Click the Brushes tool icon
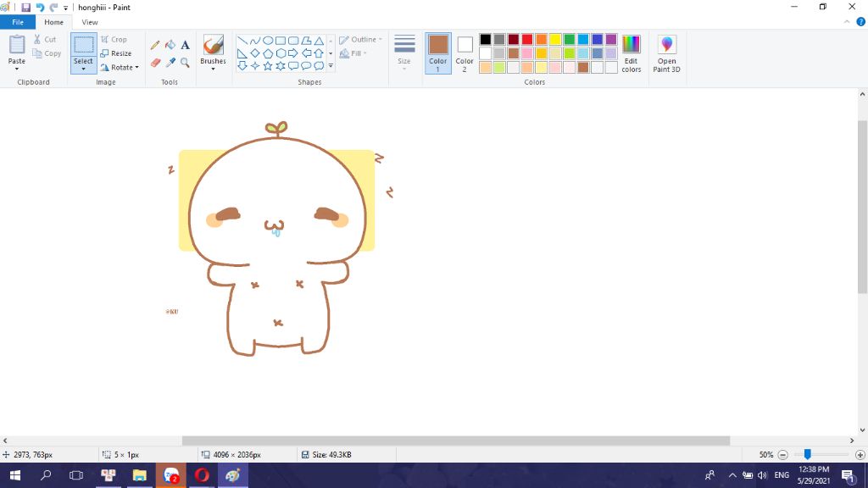This screenshot has height=488, width=868. (213, 46)
